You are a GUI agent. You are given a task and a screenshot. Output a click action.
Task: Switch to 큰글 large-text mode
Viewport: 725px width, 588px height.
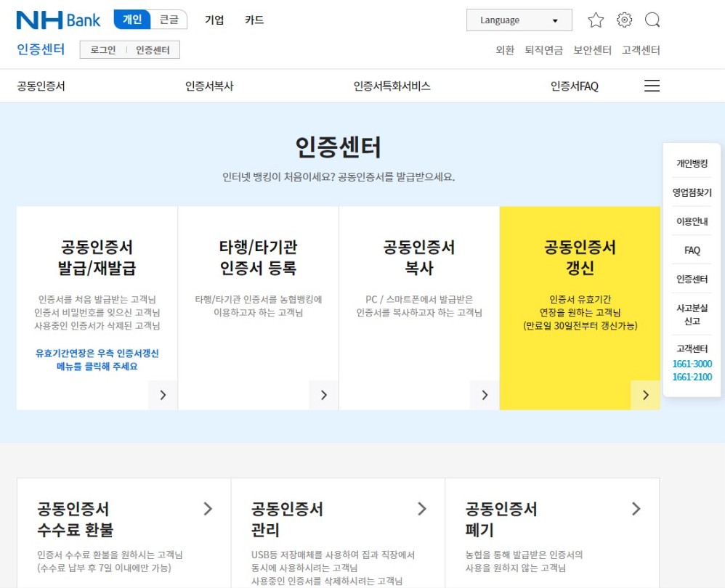point(169,20)
